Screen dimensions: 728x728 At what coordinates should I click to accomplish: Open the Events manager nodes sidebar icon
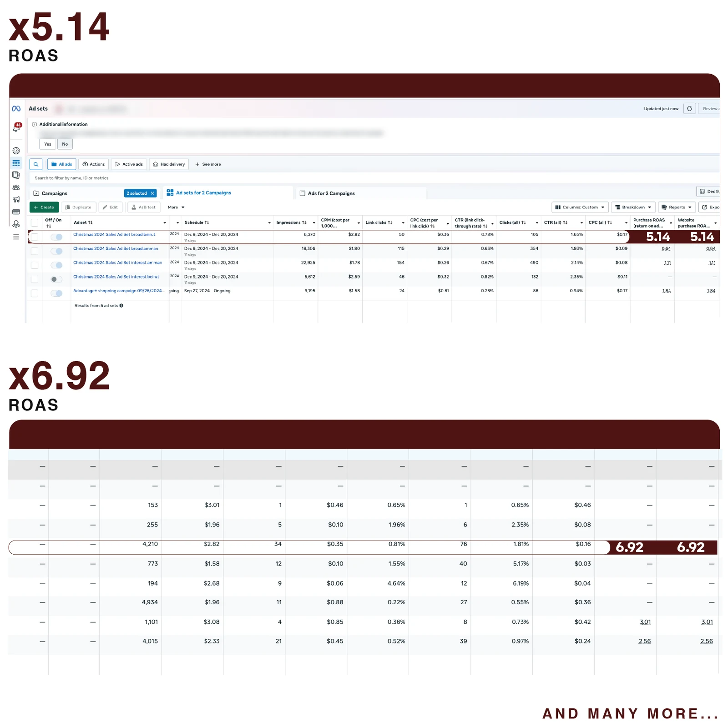(x=16, y=224)
